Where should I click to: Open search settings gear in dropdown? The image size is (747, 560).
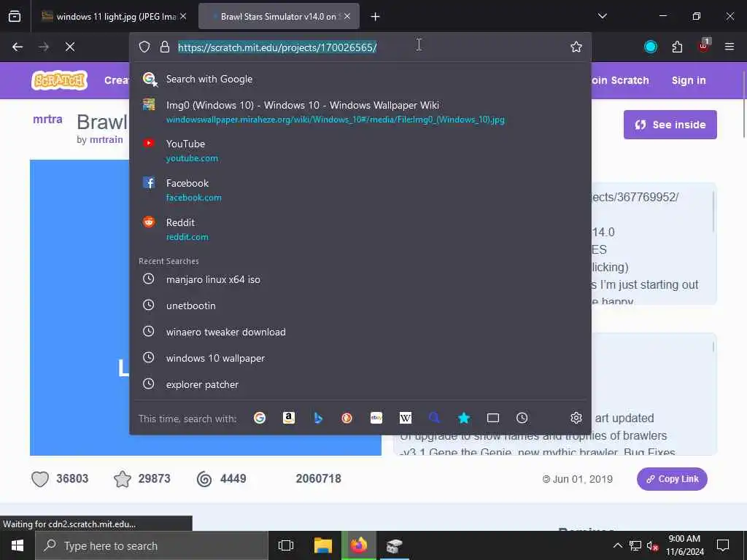576,418
